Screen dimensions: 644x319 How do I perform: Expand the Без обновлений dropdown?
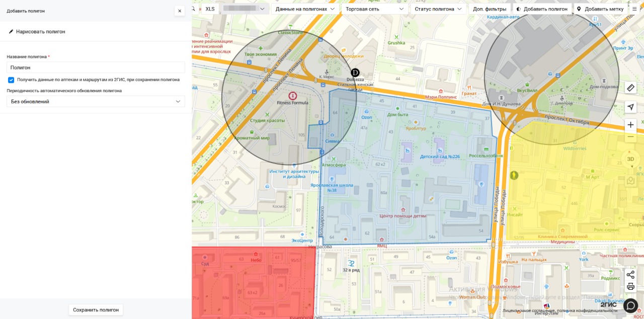click(x=96, y=102)
